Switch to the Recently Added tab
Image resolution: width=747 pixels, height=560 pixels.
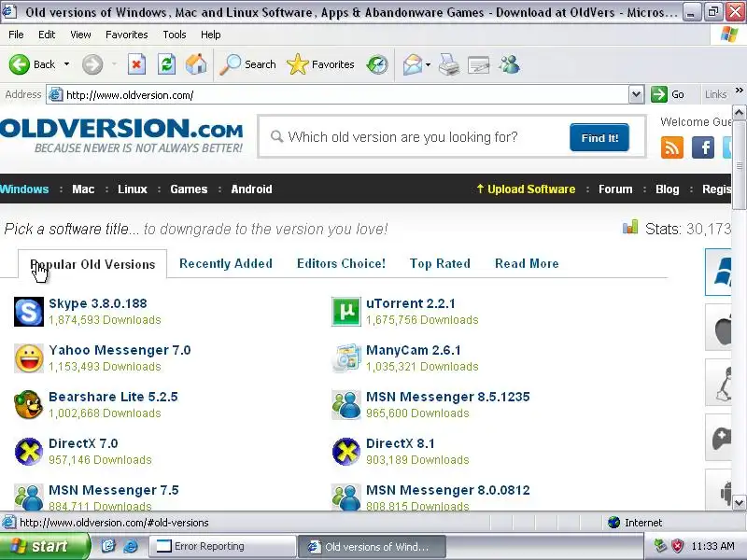(x=226, y=263)
